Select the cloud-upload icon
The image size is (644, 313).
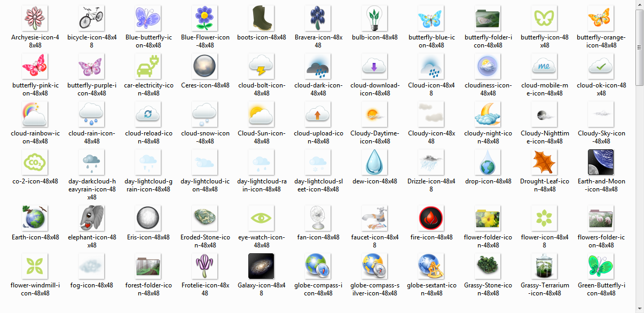click(318, 115)
